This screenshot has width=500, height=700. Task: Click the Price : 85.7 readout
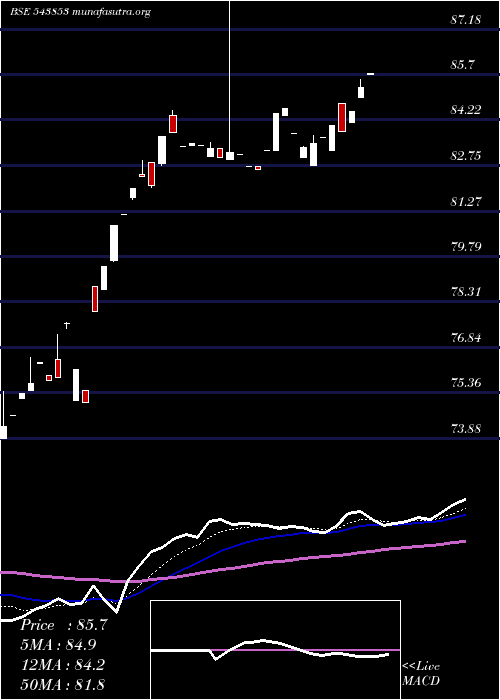(x=64, y=625)
